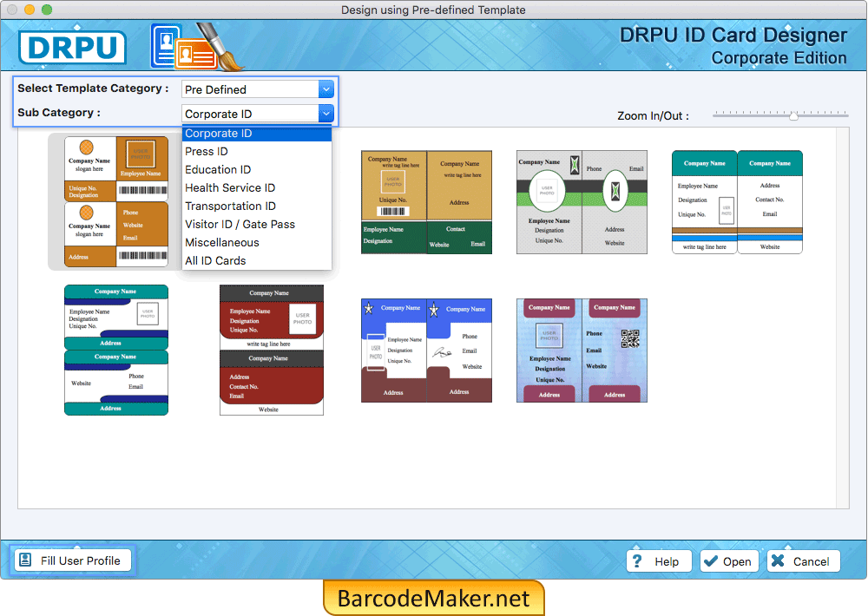Image resolution: width=868 pixels, height=616 pixels.
Task: Pick the teal header template with stripes
Action: point(737,202)
